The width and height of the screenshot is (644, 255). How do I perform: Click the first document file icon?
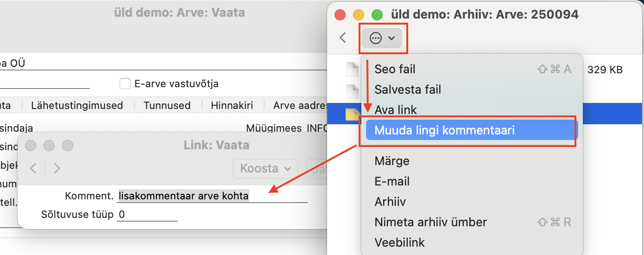(353, 70)
